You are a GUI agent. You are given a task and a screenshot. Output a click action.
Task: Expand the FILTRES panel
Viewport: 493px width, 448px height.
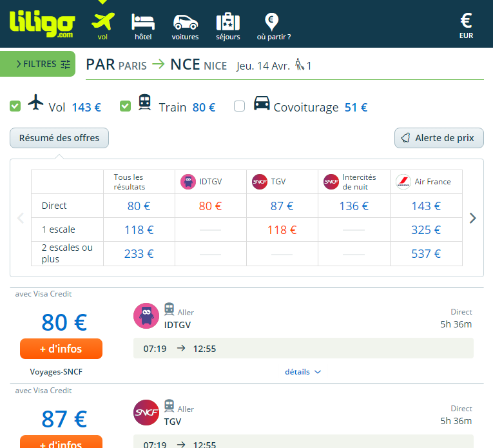(38, 64)
